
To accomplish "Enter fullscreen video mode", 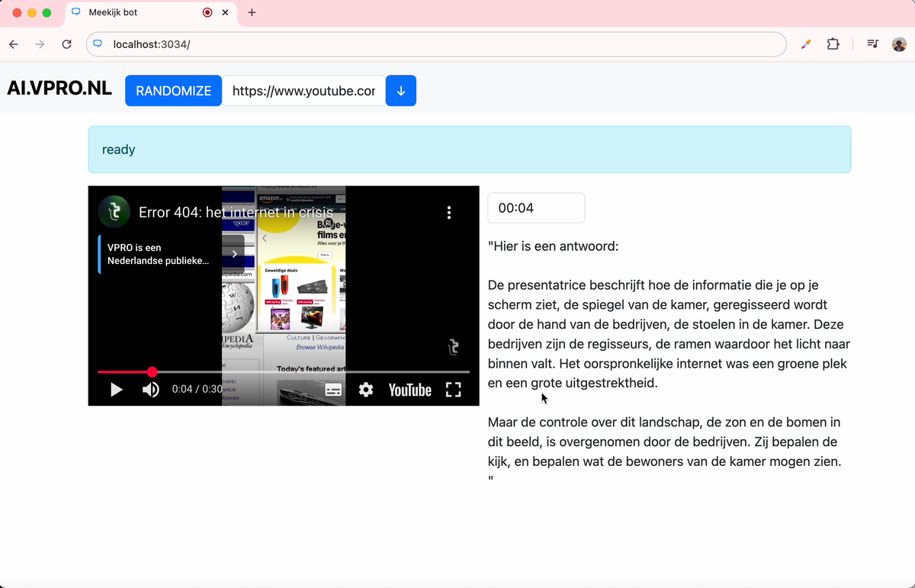I will [453, 390].
